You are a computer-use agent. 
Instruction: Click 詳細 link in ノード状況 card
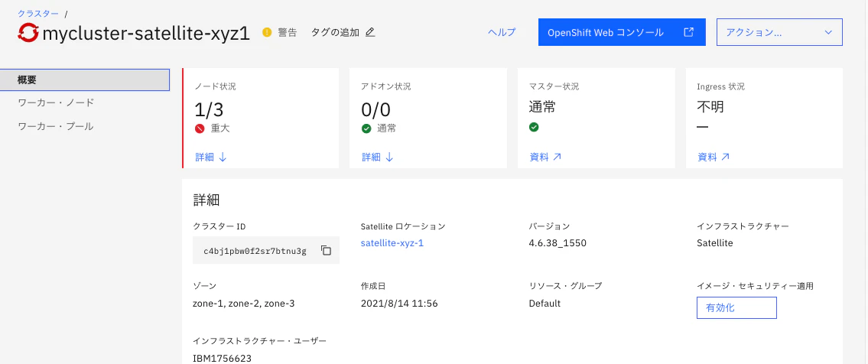211,157
